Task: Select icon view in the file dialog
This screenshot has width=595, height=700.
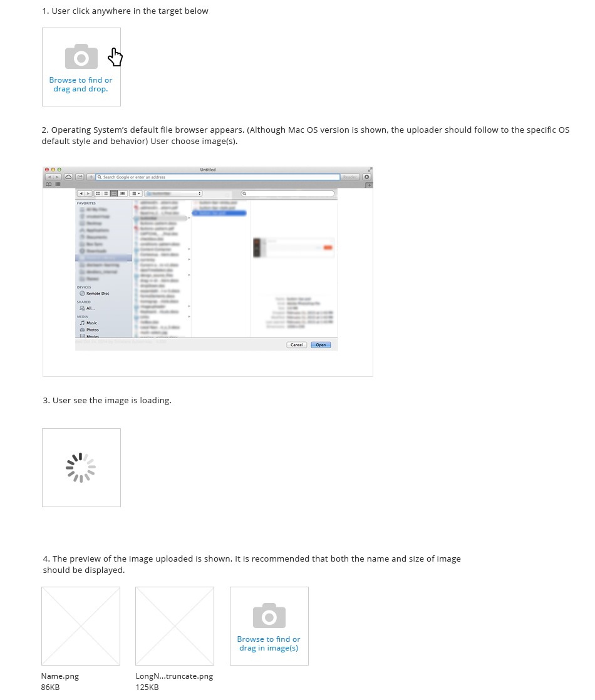Action: coord(98,193)
